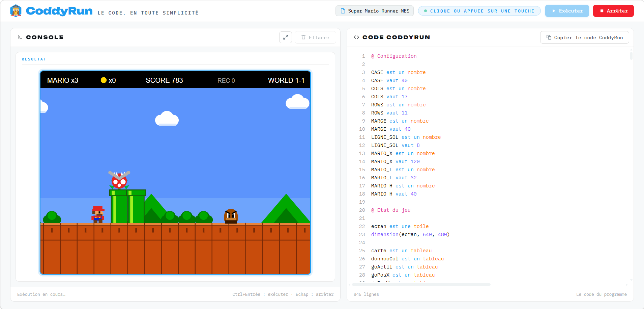
Task: Click code line 'MARIO_L vaut 32'
Action: [x=394, y=178]
